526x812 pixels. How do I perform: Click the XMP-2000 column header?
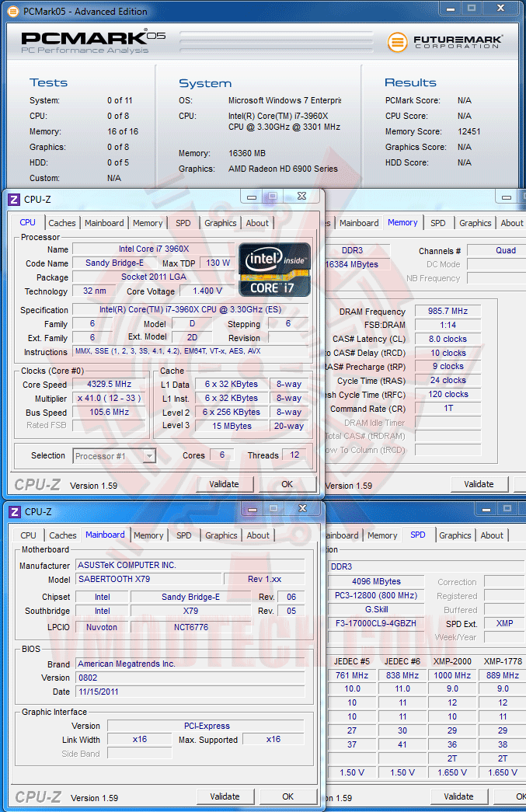[452, 661]
